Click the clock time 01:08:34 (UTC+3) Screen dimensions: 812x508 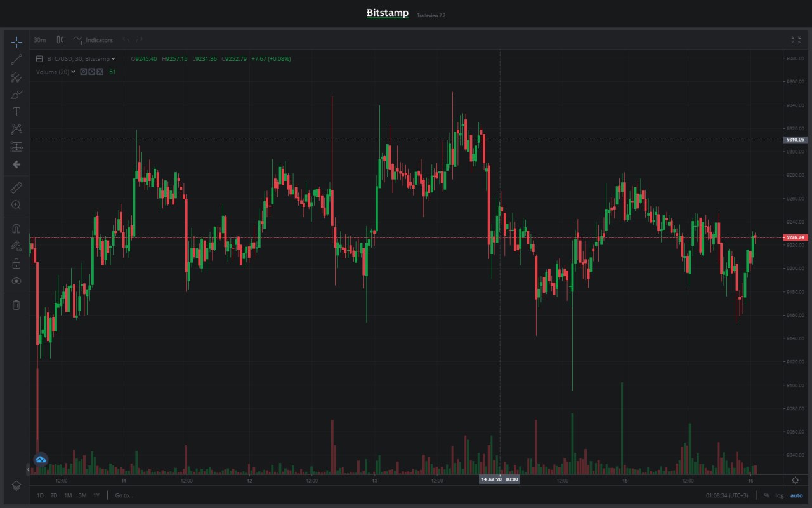[727, 495]
